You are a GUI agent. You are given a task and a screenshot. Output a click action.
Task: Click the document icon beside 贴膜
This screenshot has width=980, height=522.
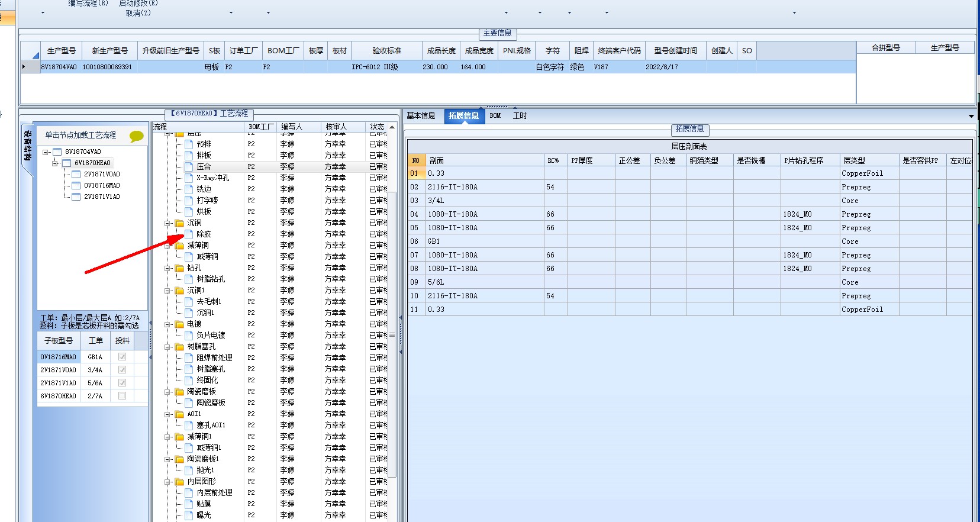coord(189,504)
